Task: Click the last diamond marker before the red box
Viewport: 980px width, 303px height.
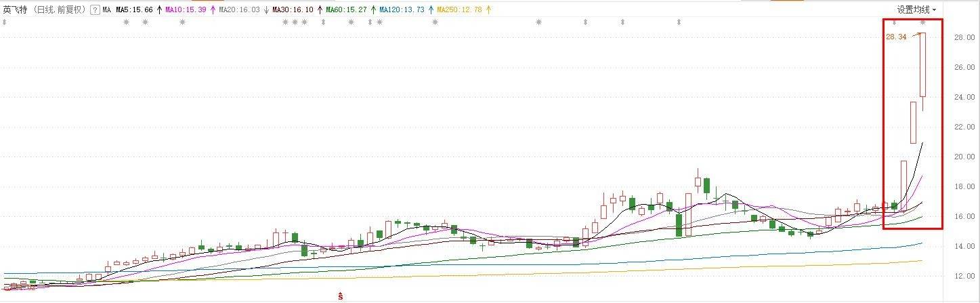Action: tap(679, 22)
